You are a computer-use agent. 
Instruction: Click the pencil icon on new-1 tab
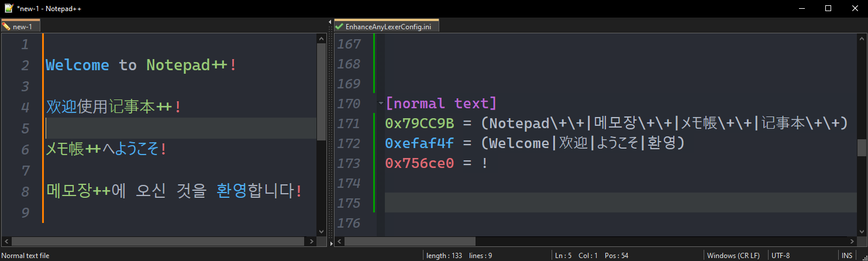point(6,26)
